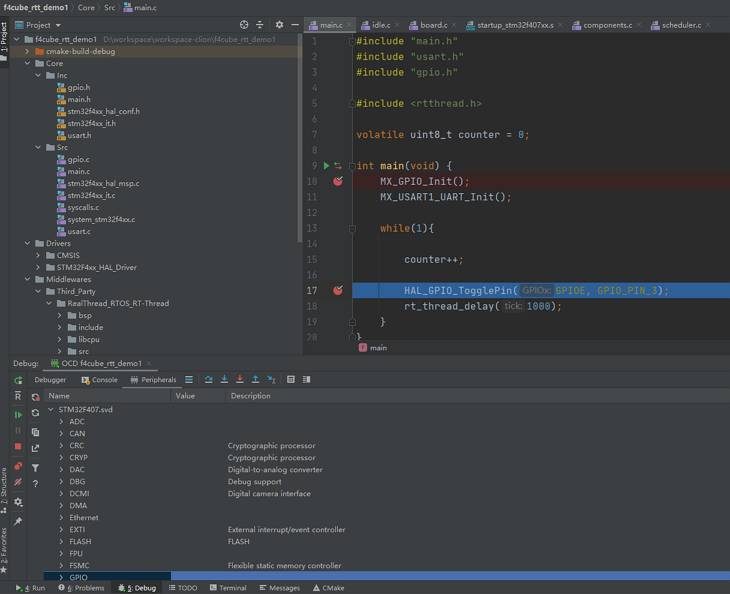Click the peripherals help question mark

click(x=35, y=484)
